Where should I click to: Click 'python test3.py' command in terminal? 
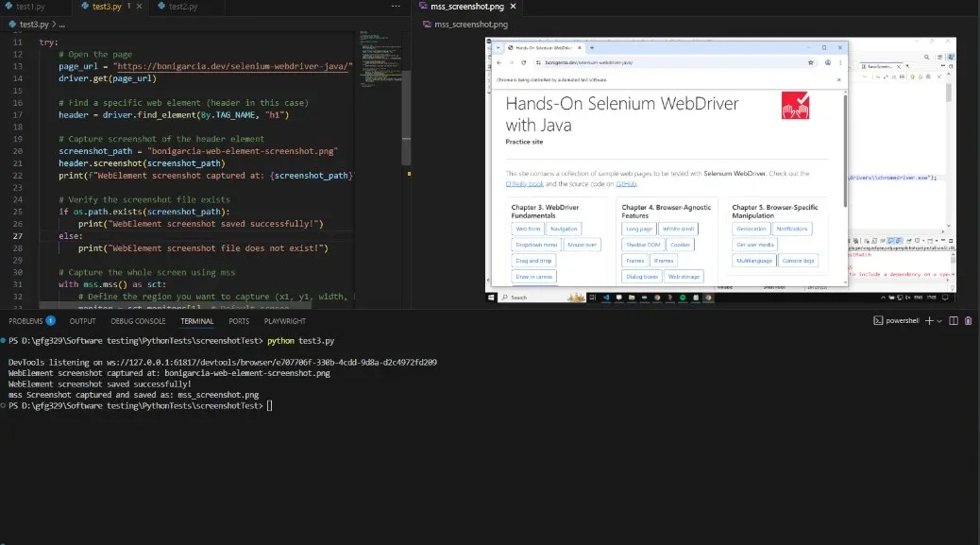coord(300,341)
